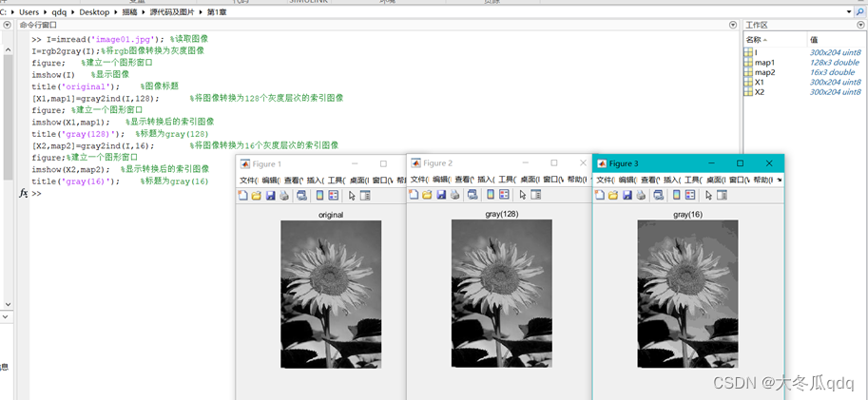This screenshot has height=400, width=868.
Task: Activate Edit Plot arrow in Figure 3 toolbar
Action: (x=708, y=195)
